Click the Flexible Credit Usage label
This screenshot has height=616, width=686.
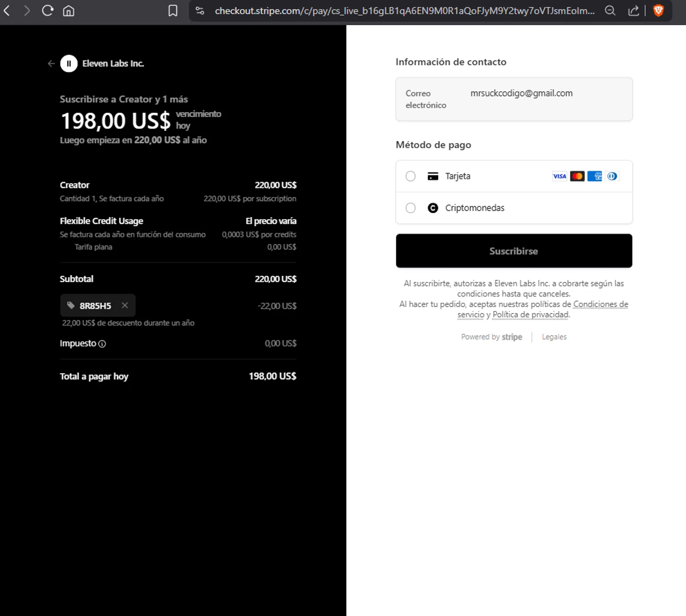[x=102, y=221]
